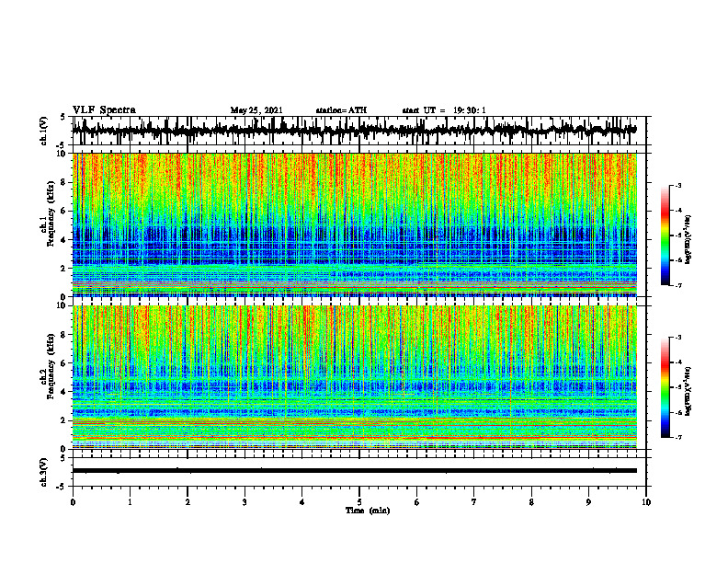Viewport: 728px width, 563px height.
Task: Click the '-7' tick on ch.2 color bar
Action: pos(678,438)
